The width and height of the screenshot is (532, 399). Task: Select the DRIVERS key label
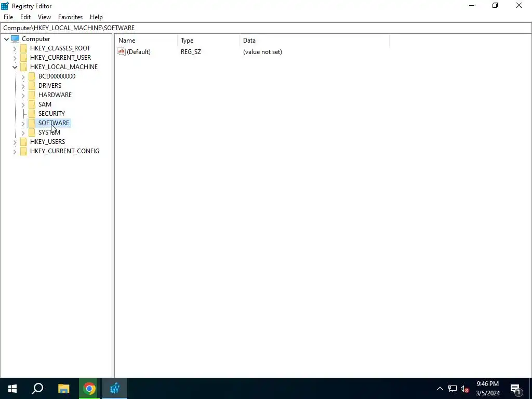(50, 86)
